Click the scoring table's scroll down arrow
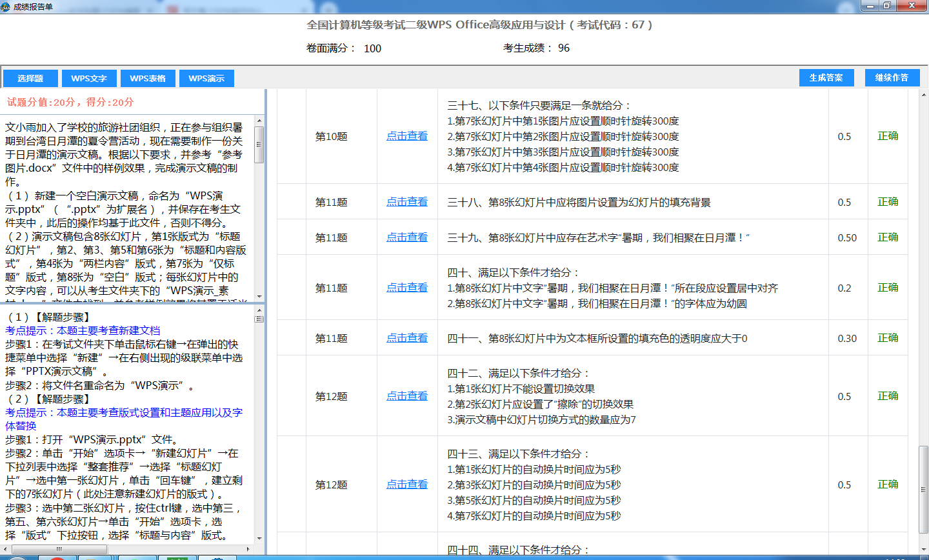Image resolution: width=929 pixels, height=560 pixels. tap(923, 548)
